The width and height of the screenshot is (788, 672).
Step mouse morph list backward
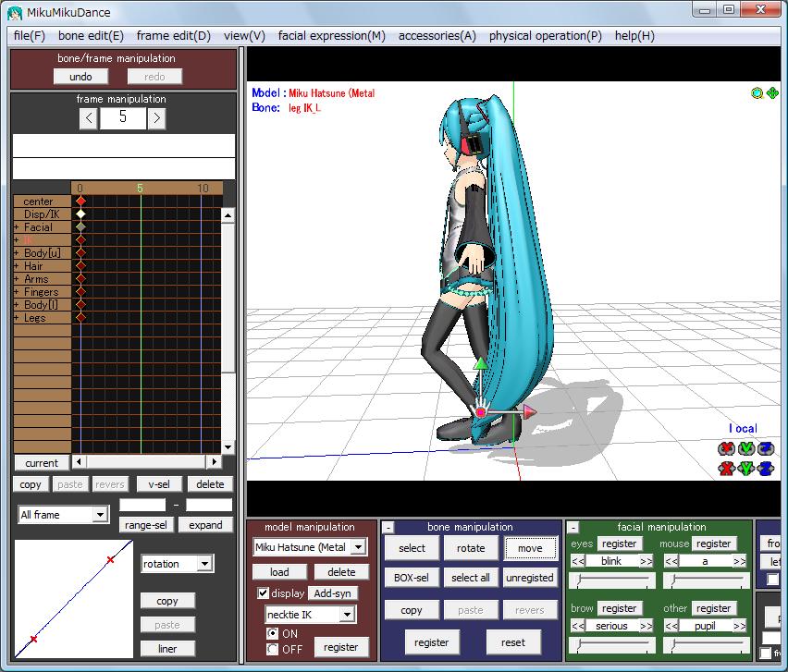(671, 561)
